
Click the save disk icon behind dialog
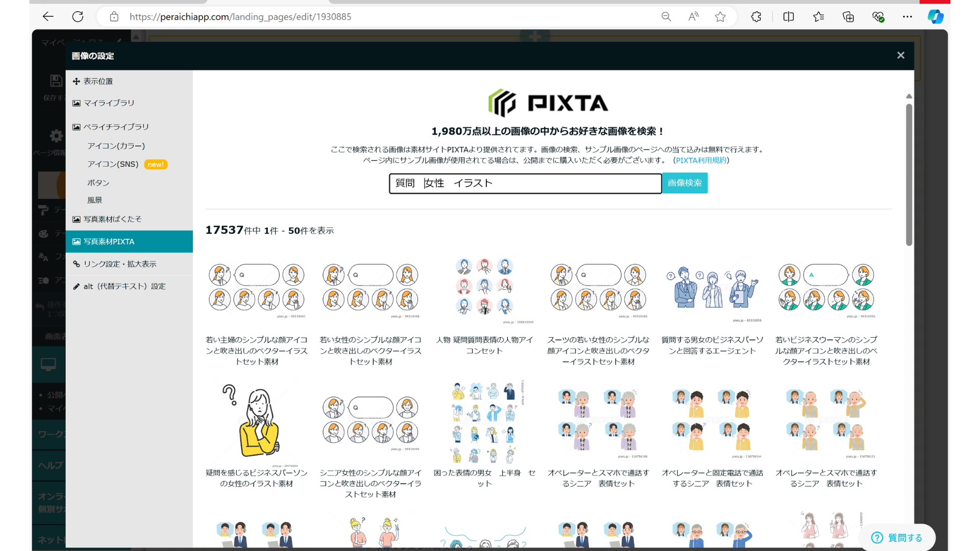click(x=56, y=81)
